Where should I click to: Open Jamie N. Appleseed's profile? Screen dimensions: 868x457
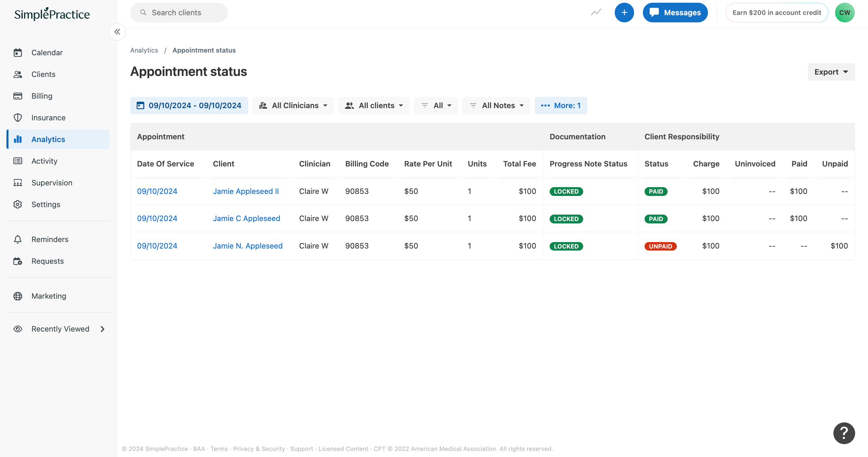248,245
